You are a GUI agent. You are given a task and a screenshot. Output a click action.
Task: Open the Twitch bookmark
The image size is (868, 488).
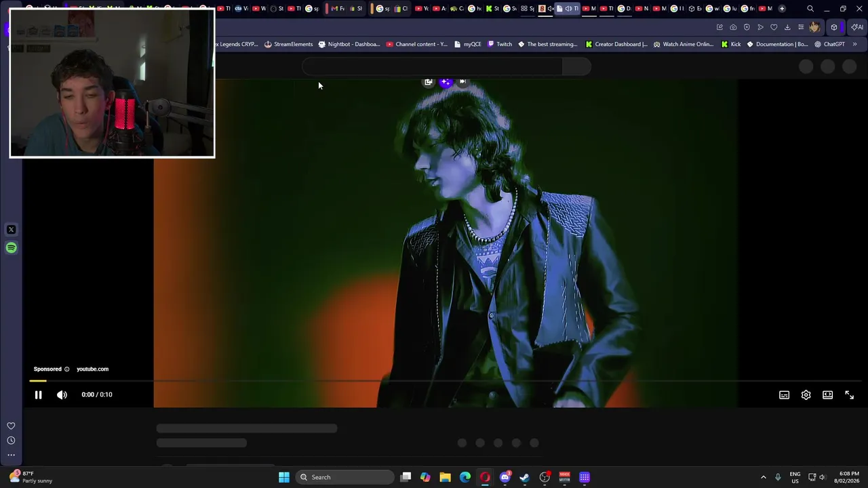(x=499, y=44)
